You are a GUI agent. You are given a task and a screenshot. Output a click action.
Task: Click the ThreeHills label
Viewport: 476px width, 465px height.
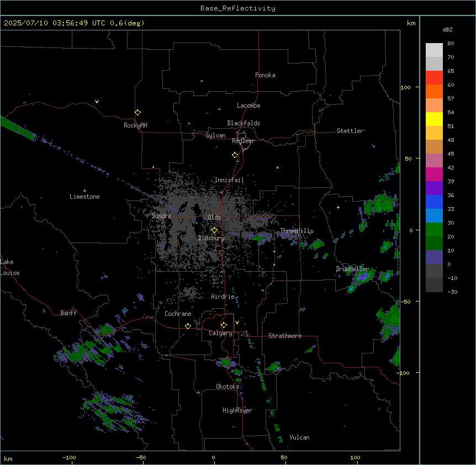coord(297,231)
